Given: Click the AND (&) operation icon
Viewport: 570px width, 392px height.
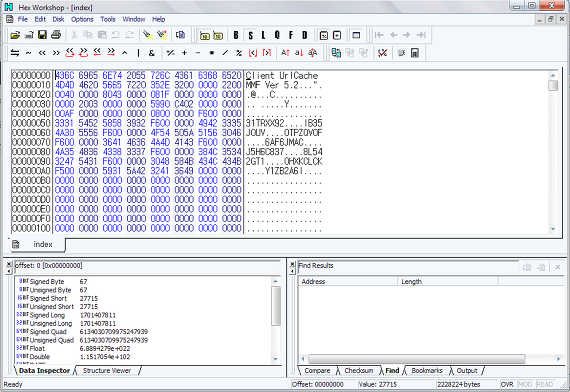Looking at the screenshot, I should click(152, 53).
